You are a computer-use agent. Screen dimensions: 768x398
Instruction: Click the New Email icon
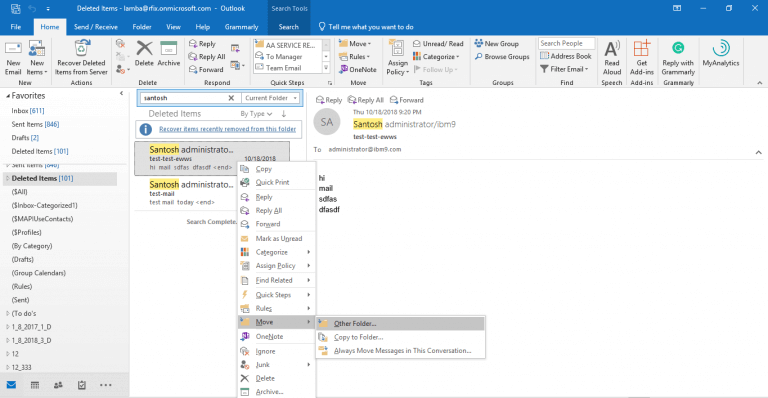(x=13, y=48)
